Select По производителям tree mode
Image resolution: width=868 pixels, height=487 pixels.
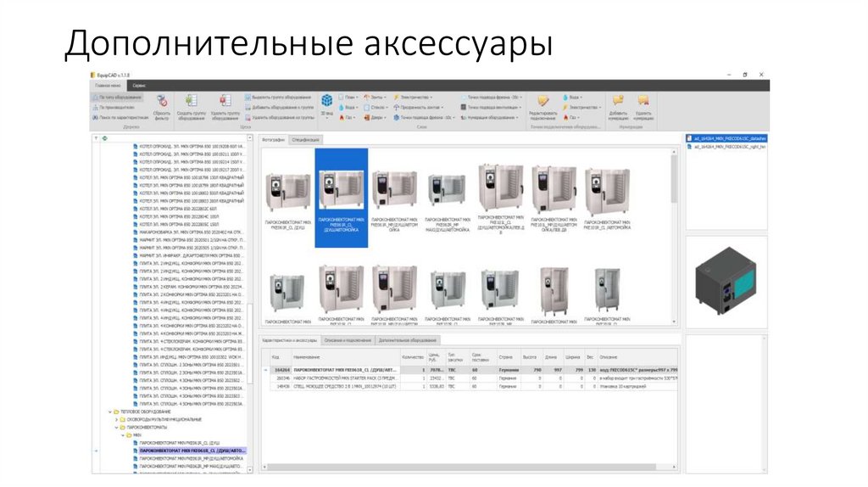[x=114, y=107]
